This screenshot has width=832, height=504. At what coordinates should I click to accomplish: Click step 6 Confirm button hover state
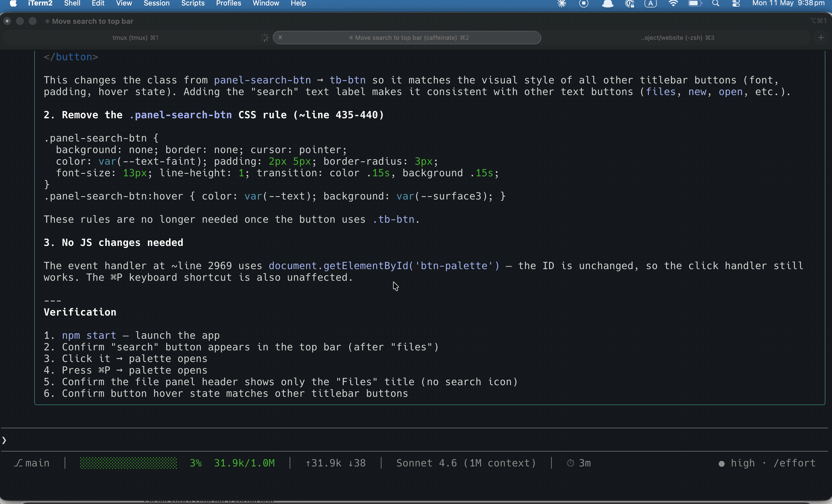(x=226, y=393)
